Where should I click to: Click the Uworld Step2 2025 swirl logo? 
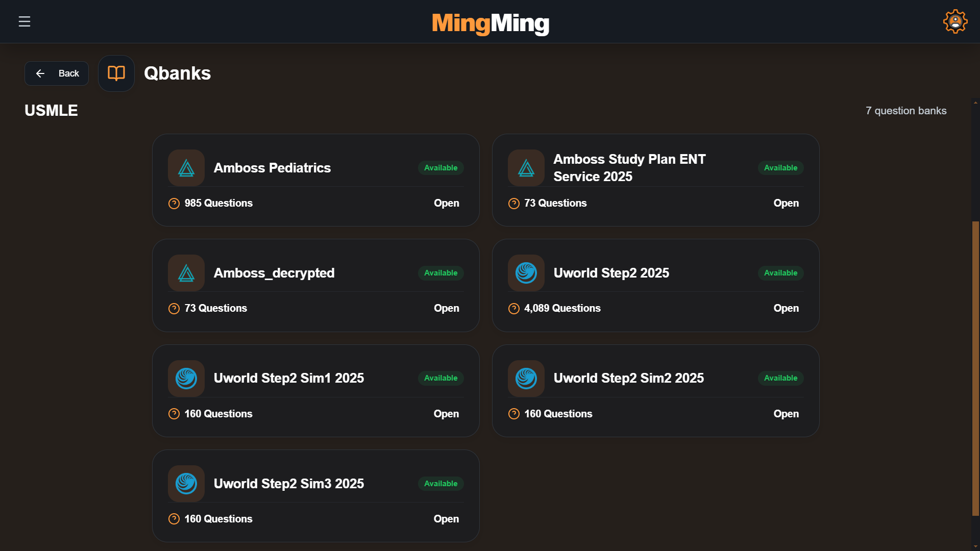(526, 273)
